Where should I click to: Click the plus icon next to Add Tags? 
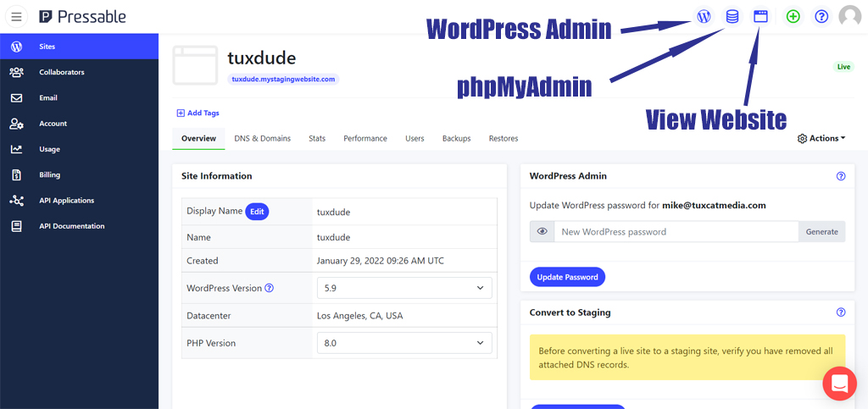click(x=181, y=113)
